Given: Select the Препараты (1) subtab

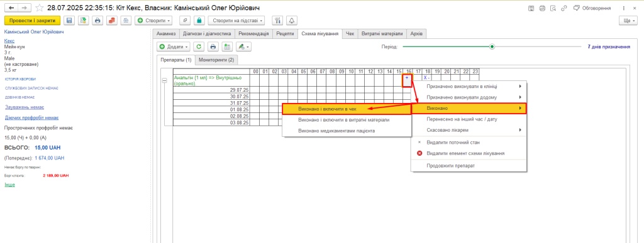Looking at the screenshot, I should 176,60.
